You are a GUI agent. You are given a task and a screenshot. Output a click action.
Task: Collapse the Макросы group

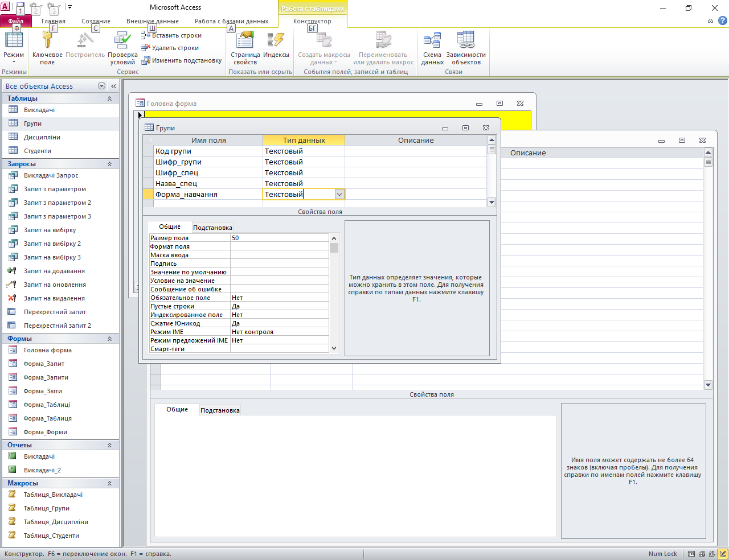pos(110,483)
